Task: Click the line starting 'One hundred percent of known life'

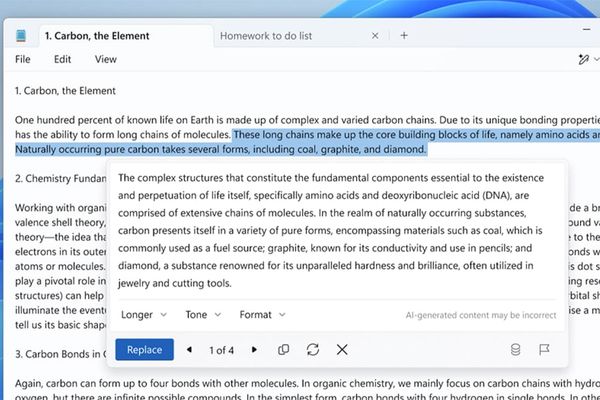Action: (x=307, y=120)
